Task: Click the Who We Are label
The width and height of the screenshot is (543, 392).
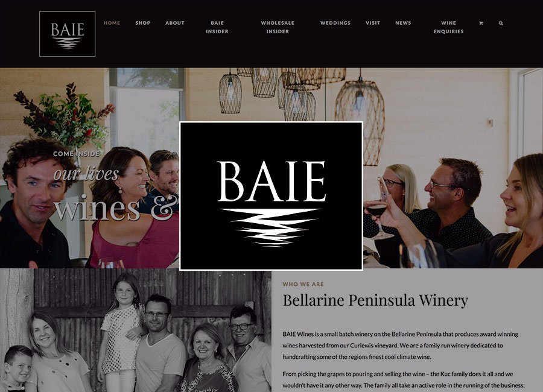Action: 303,284
